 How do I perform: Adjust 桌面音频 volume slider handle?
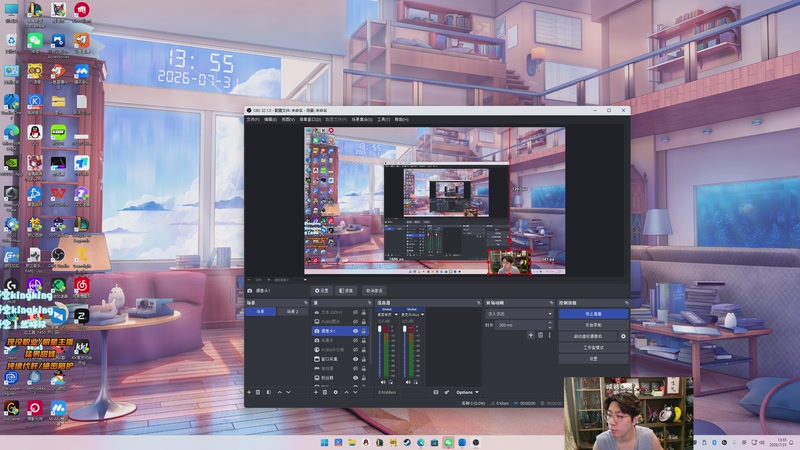[380, 329]
